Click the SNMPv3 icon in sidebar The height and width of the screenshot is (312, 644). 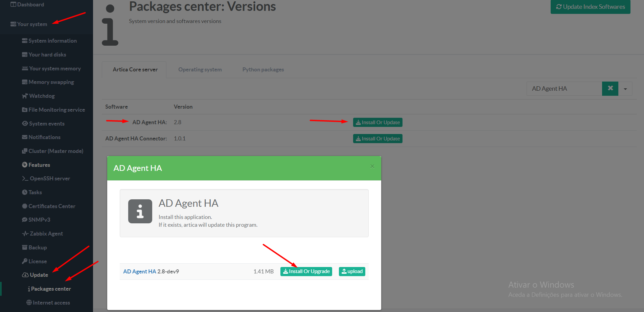(x=25, y=220)
